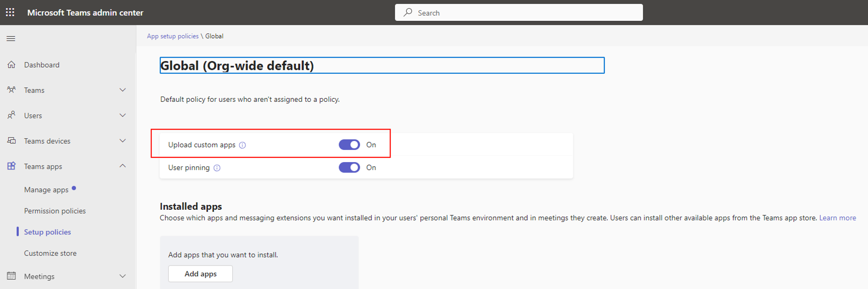Open Manage apps in sidebar
The width and height of the screenshot is (868, 289).
point(46,190)
